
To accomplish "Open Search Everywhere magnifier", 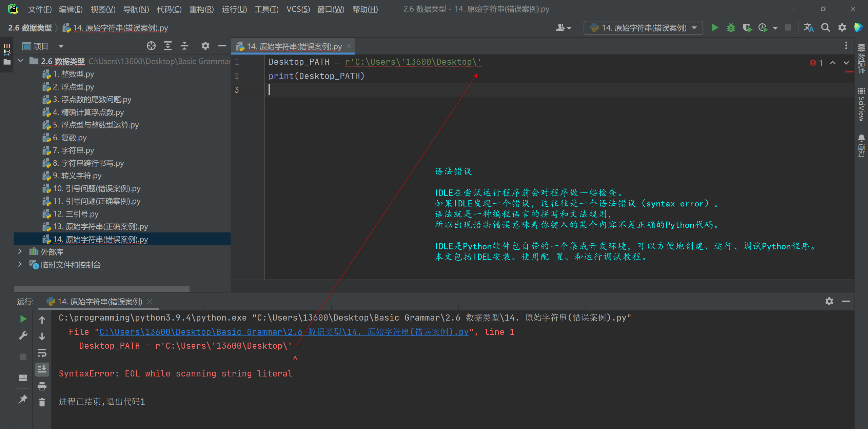I will tap(826, 28).
